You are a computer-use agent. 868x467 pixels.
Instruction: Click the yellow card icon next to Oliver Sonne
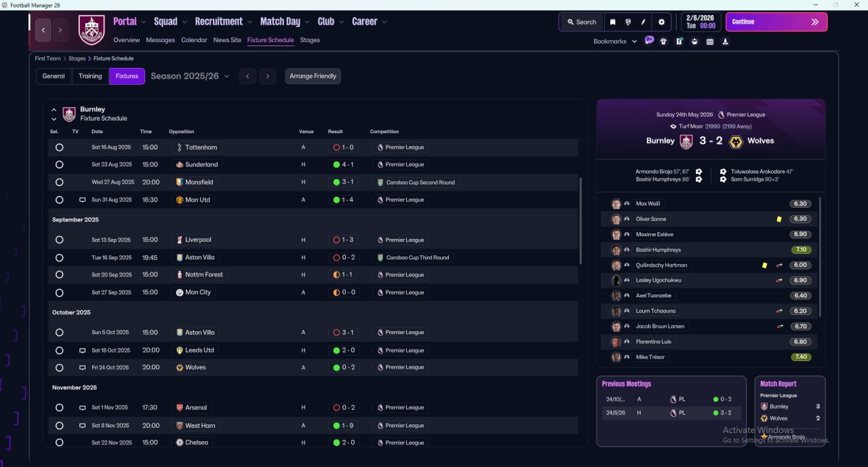(x=779, y=219)
